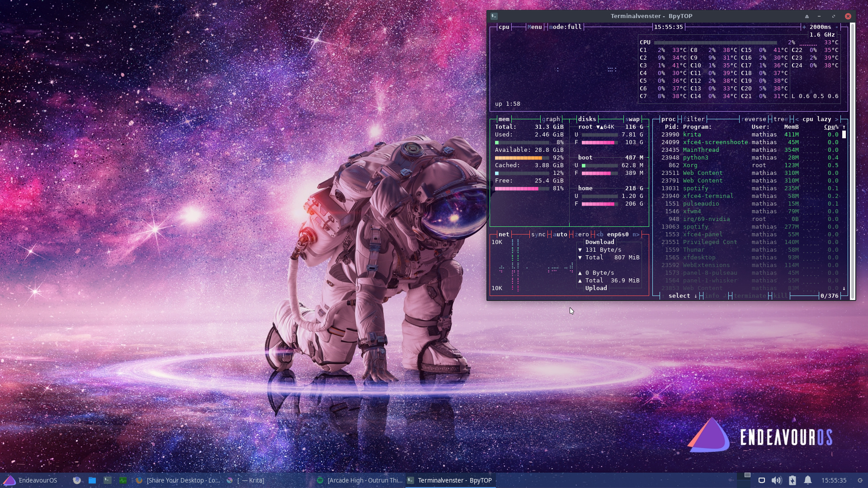This screenshot has height=488, width=868.
Task: Toggle process tree view
Action: (x=780, y=119)
